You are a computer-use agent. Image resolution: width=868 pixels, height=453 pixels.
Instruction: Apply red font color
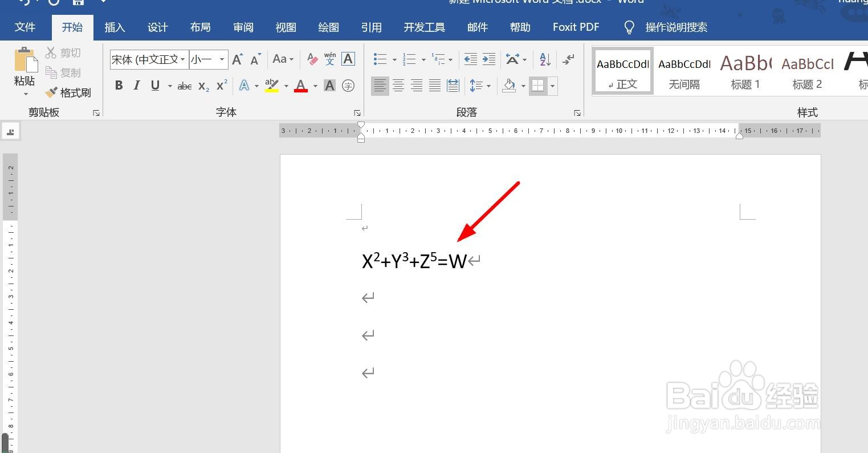click(x=301, y=86)
